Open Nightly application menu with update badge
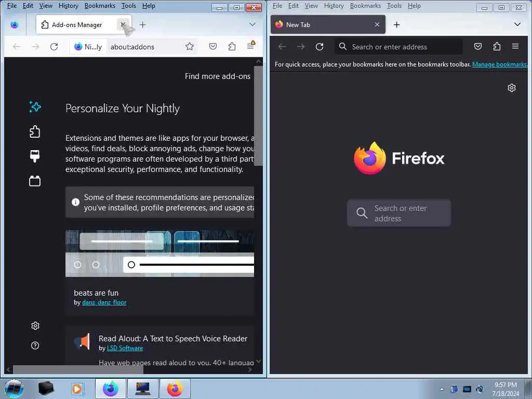This screenshot has height=399, width=532. click(251, 46)
